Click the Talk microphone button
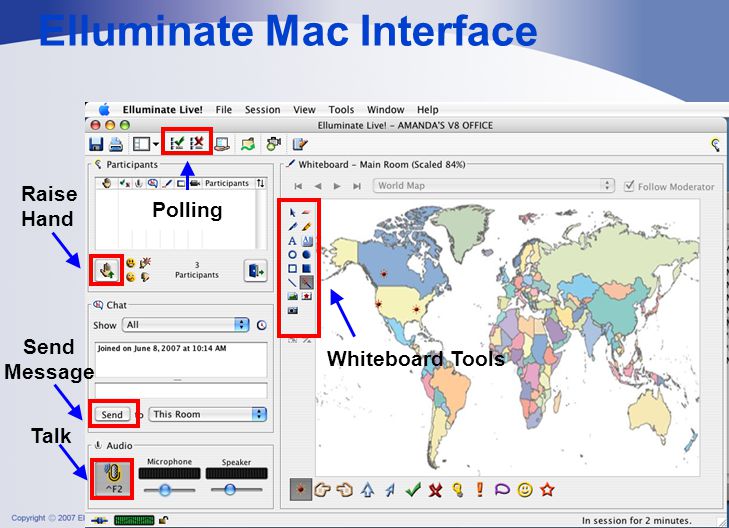The width and height of the screenshot is (729, 528). (x=112, y=479)
